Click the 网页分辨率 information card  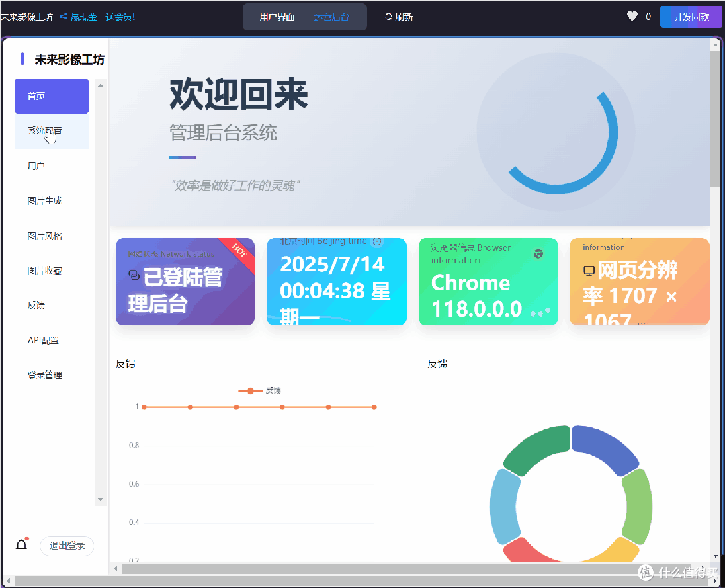point(640,282)
